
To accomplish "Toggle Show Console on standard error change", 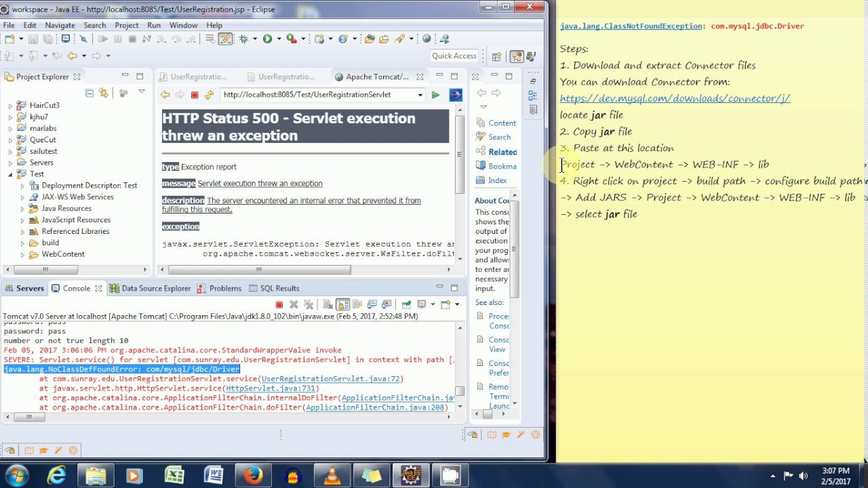I will click(x=387, y=304).
